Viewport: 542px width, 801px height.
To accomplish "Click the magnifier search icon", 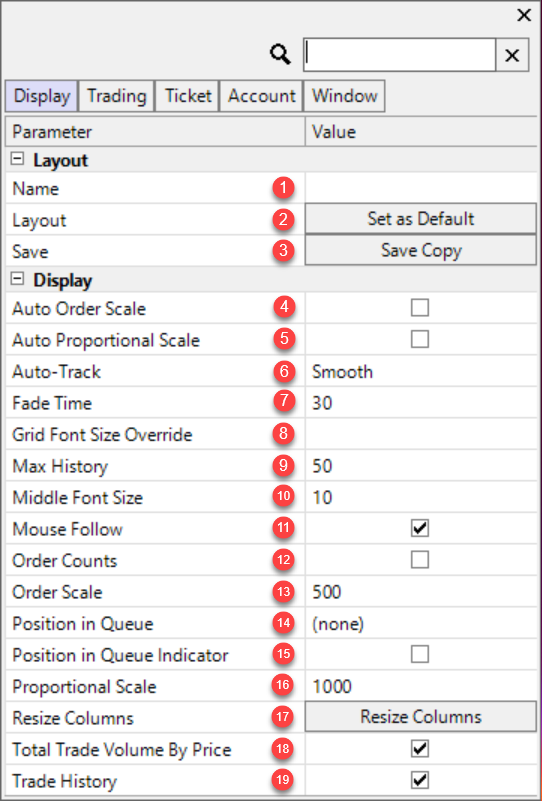I will tap(280, 54).
